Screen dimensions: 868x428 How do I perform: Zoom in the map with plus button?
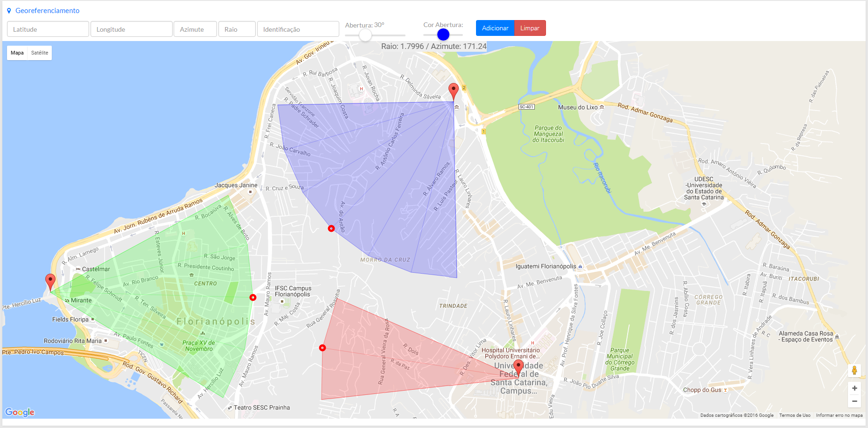pos(854,388)
